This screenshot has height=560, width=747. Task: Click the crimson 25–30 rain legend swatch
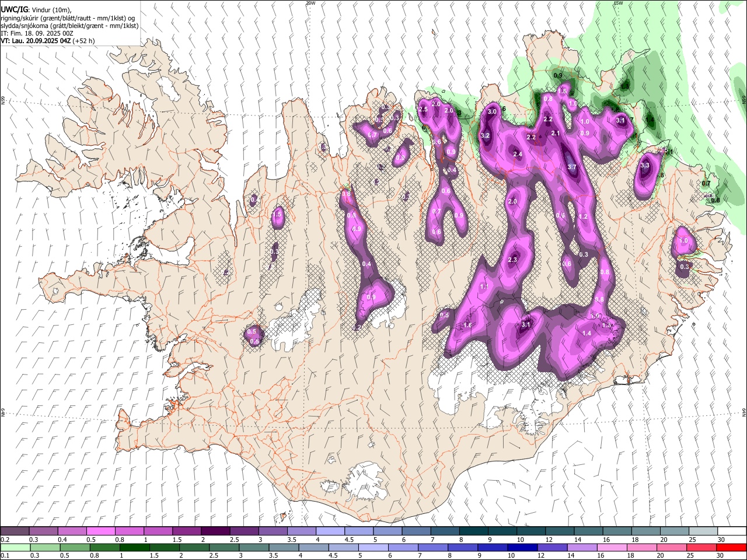tap(702, 547)
